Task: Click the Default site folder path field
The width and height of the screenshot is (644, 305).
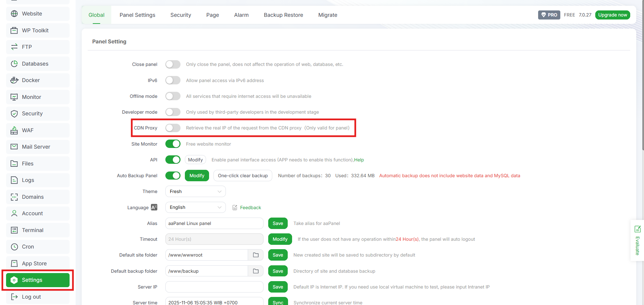Action: (x=207, y=255)
